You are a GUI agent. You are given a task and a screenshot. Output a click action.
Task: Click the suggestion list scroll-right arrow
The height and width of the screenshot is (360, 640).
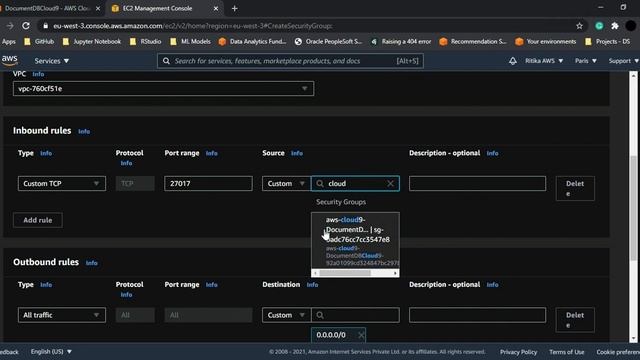[395, 273]
